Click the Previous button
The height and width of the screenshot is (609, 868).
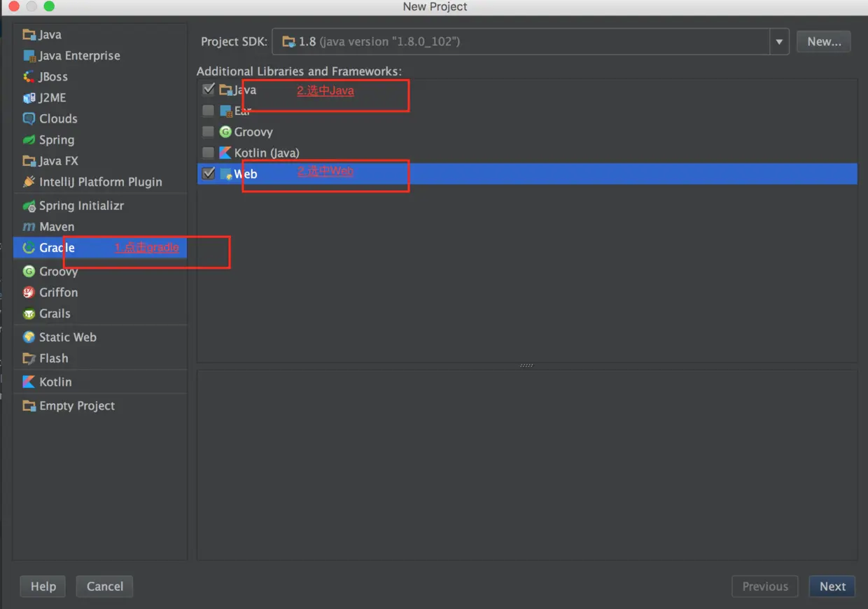click(x=765, y=587)
